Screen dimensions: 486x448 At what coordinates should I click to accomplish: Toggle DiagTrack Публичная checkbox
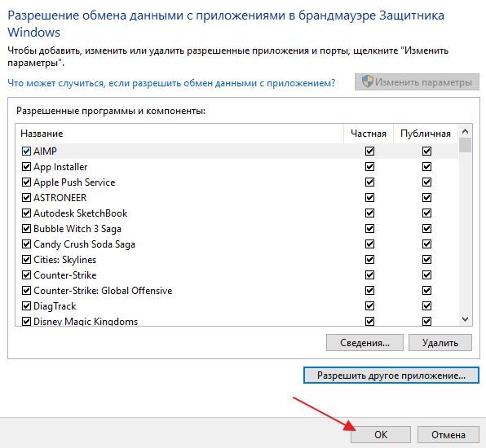point(426,306)
